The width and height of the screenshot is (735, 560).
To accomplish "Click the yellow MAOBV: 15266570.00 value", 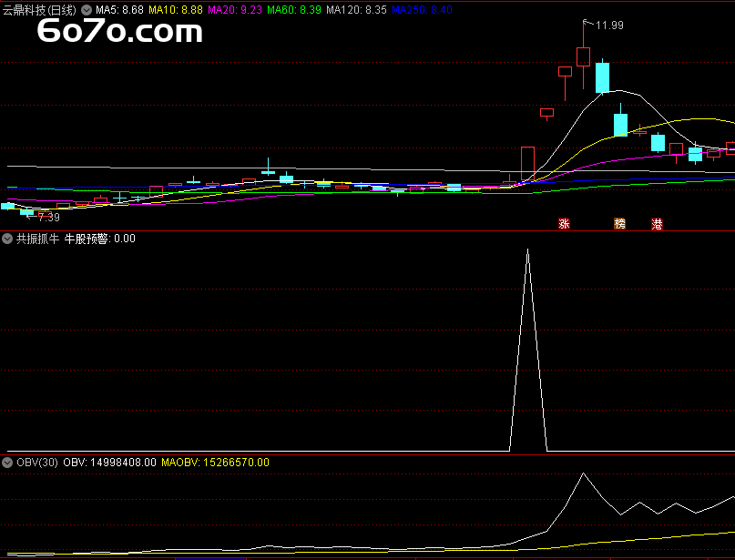I will [x=215, y=463].
